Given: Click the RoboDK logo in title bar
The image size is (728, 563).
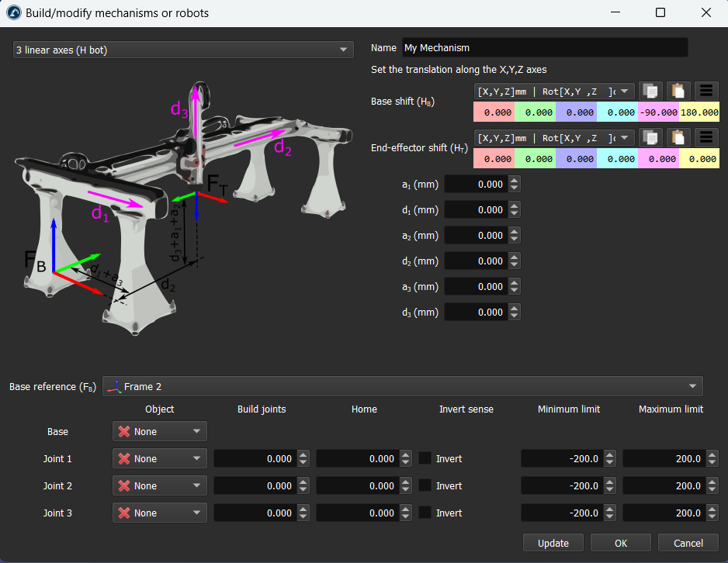Looking at the screenshot, I should point(13,13).
